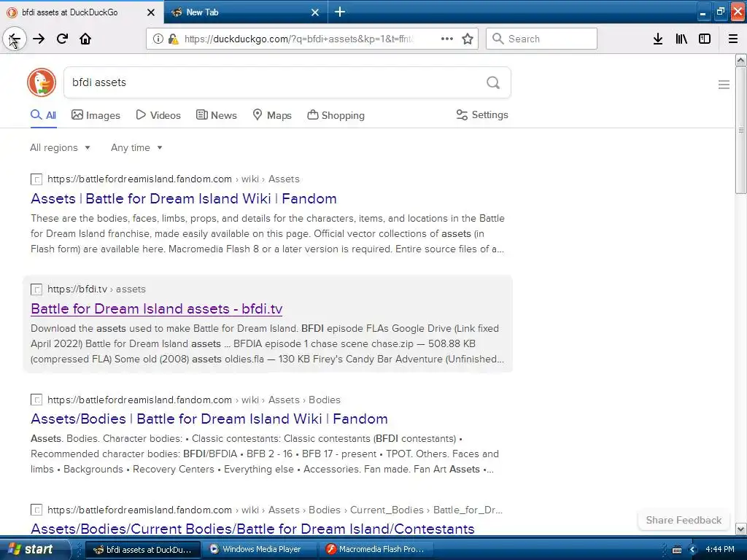Select the Firefox taskbar button
Image resolution: width=747 pixels, height=560 pixels.
142,549
